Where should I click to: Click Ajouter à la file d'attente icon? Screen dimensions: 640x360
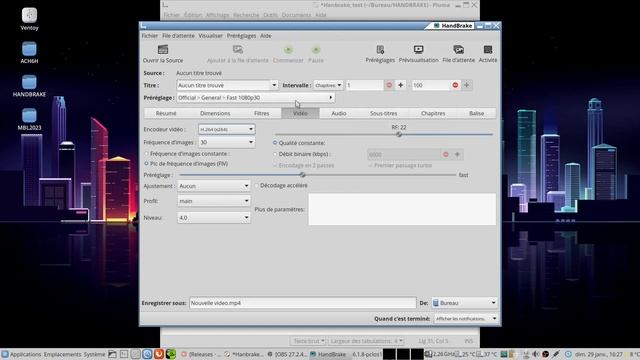pyautogui.click(x=238, y=50)
